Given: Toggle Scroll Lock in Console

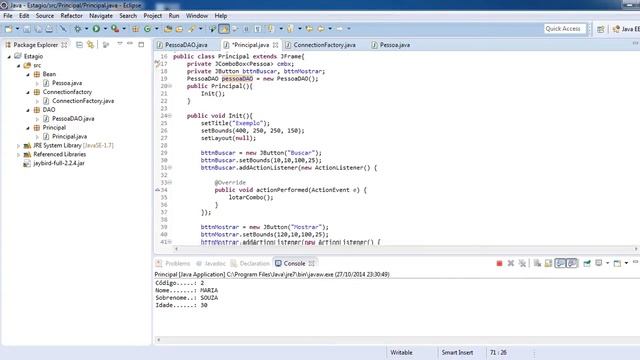Looking at the screenshot, I should [548, 264].
